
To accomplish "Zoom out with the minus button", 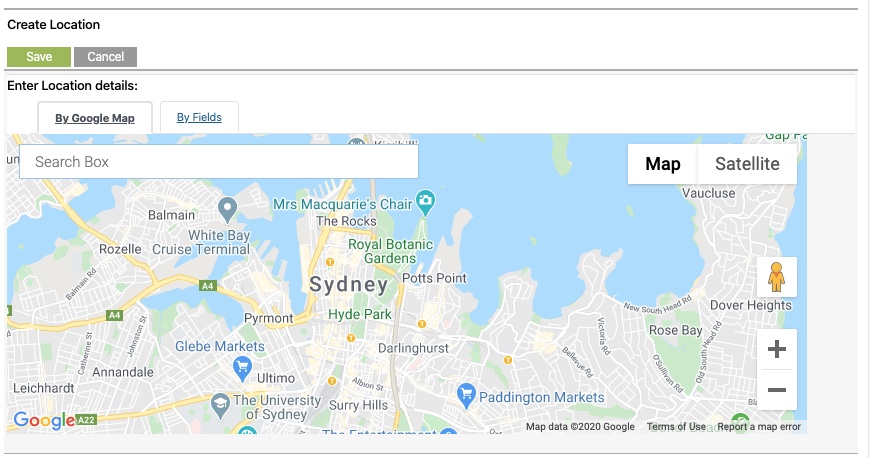I will [776, 390].
